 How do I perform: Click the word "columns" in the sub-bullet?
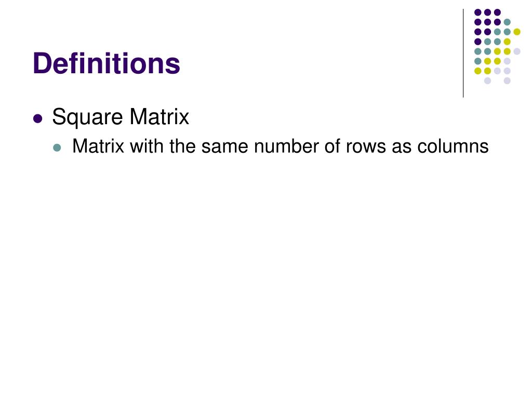coord(453,147)
